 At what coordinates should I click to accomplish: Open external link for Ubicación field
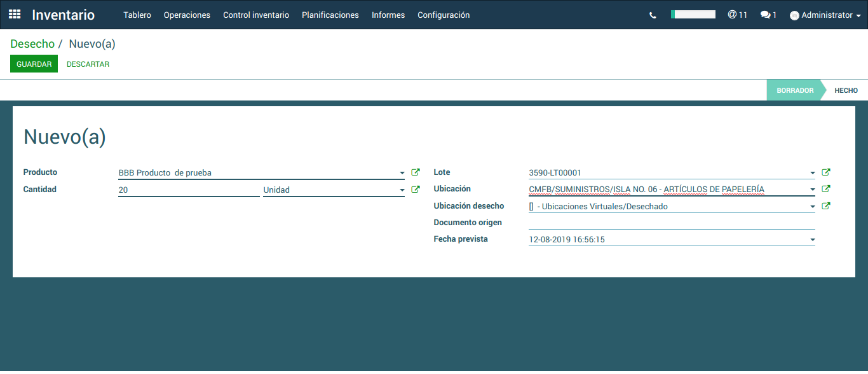(826, 189)
